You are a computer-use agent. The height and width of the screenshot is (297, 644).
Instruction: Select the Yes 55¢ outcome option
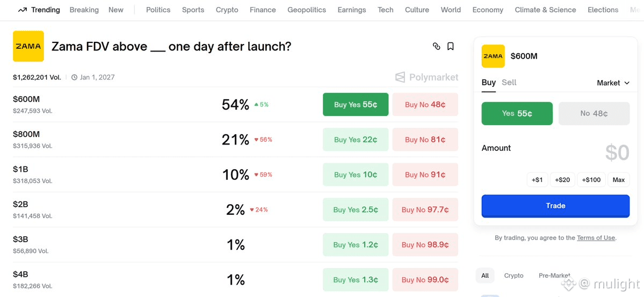pyautogui.click(x=517, y=113)
